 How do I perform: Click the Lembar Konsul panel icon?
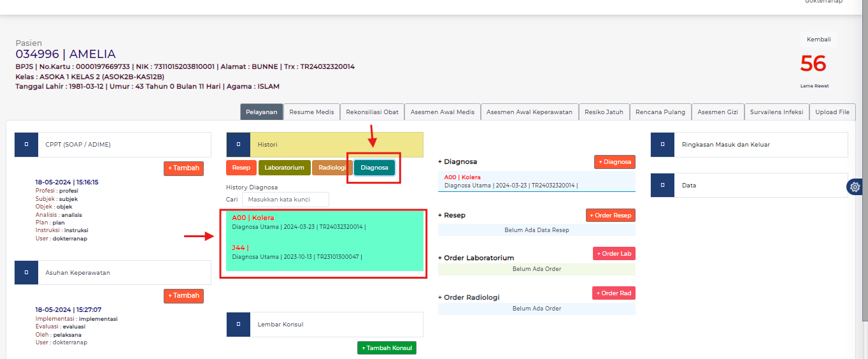[x=238, y=324]
